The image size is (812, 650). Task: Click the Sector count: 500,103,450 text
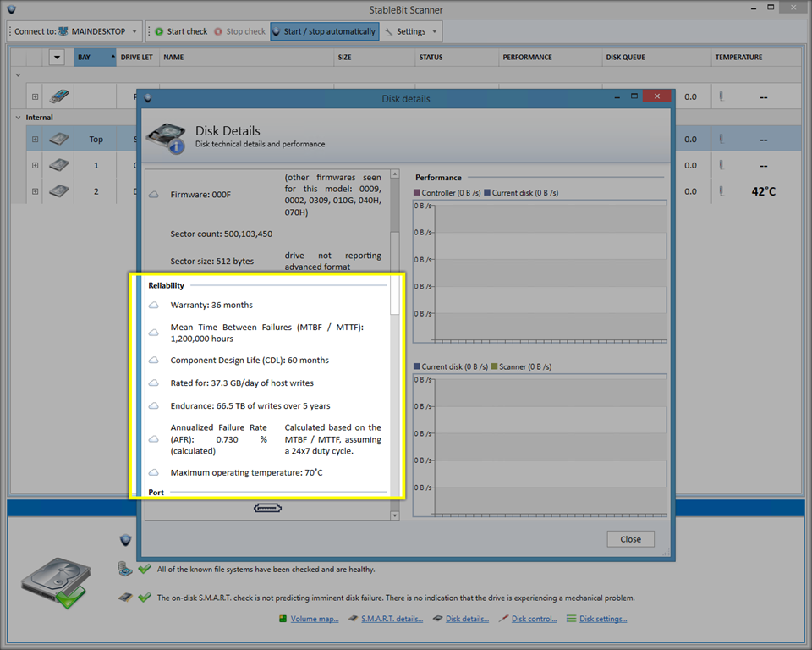pyautogui.click(x=221, y=234)
